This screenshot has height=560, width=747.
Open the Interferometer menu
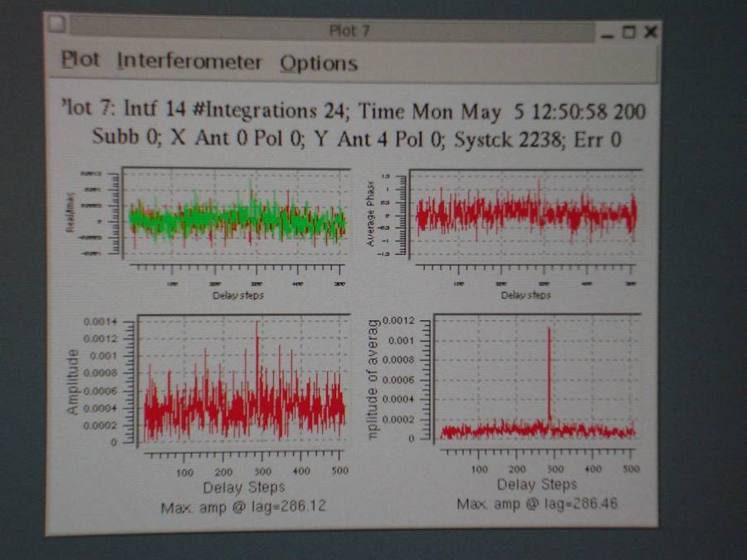click(x=189, y=62)
